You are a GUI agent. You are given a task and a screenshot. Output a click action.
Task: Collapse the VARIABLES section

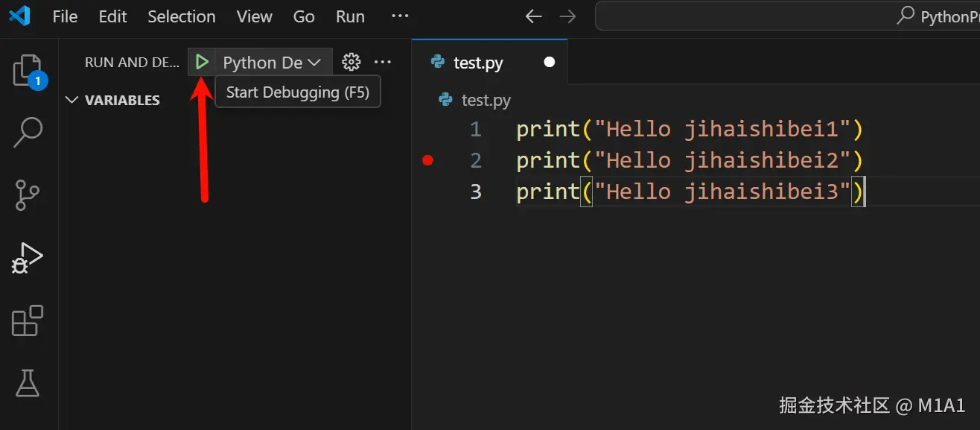[x=72, y=100]
